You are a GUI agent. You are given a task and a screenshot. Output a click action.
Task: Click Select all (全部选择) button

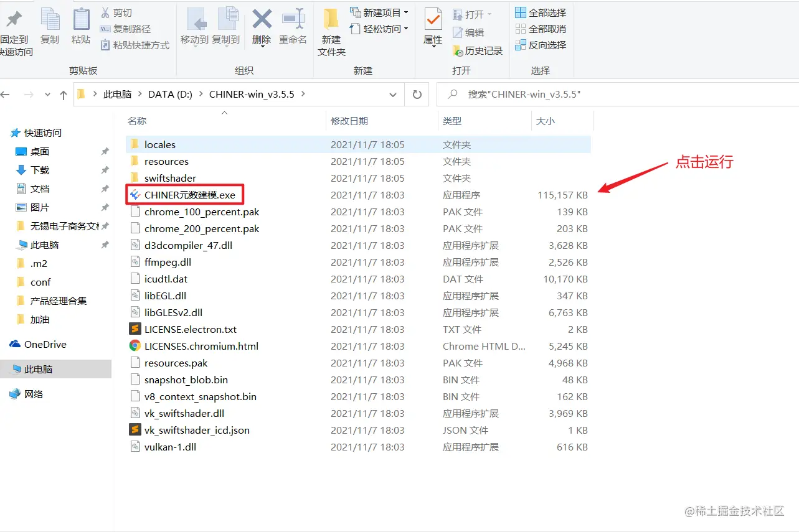541,12
